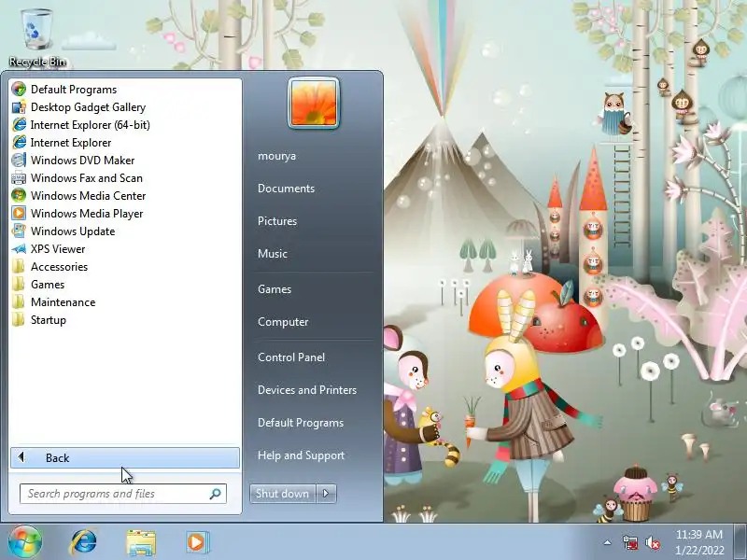747x560 pixels.
Task: Open Windows Update
Action: click(x=125, y=231)
